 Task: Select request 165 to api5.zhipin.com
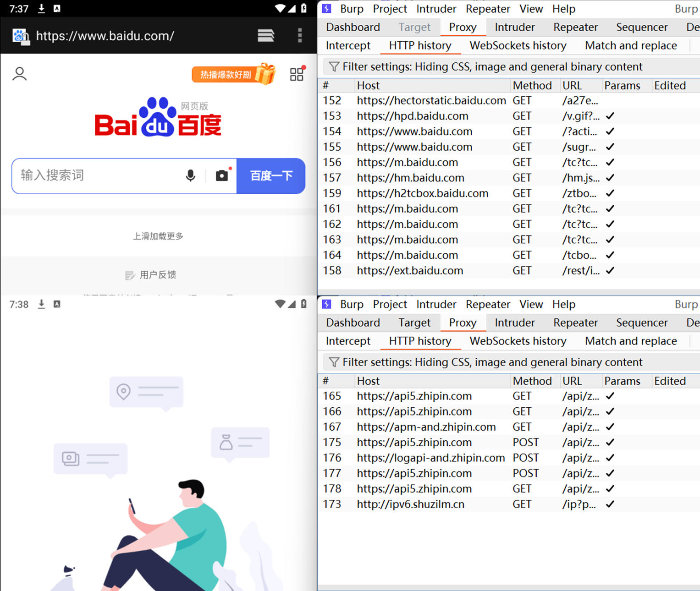point(509,396)
